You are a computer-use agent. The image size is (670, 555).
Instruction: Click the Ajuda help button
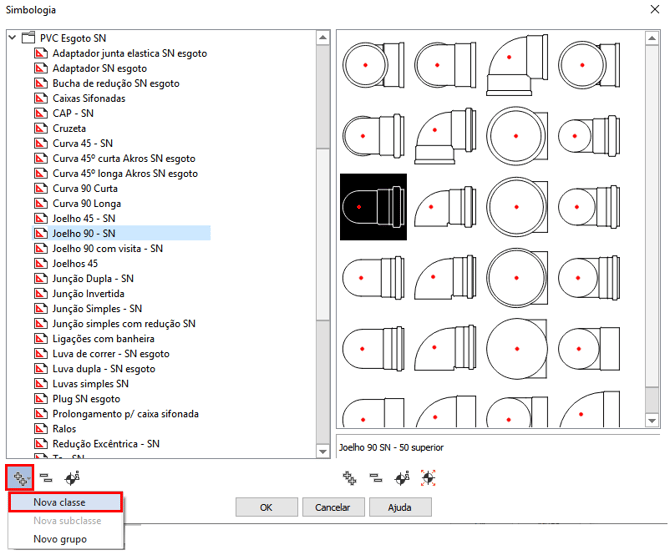399,507
